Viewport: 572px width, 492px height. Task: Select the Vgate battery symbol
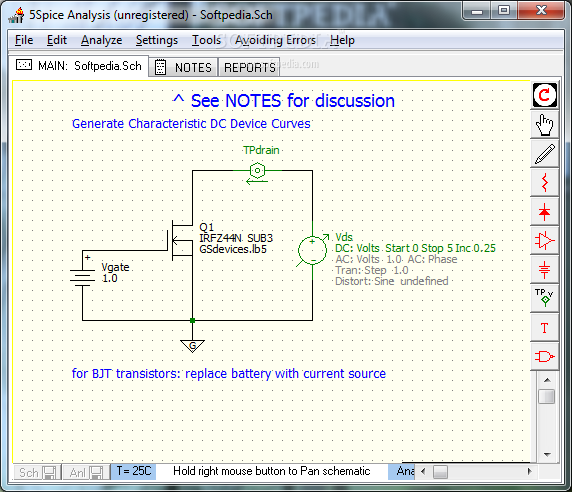(83, 278)
